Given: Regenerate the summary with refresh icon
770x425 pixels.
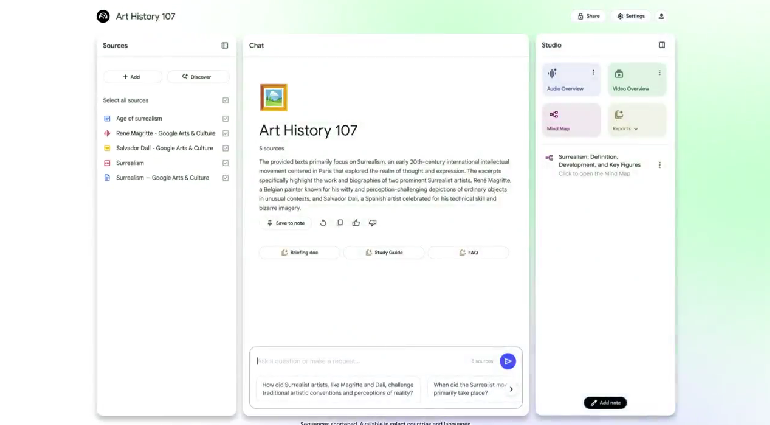Looking at the screenshot, I should pyautogui.click(x=323, y=223).
